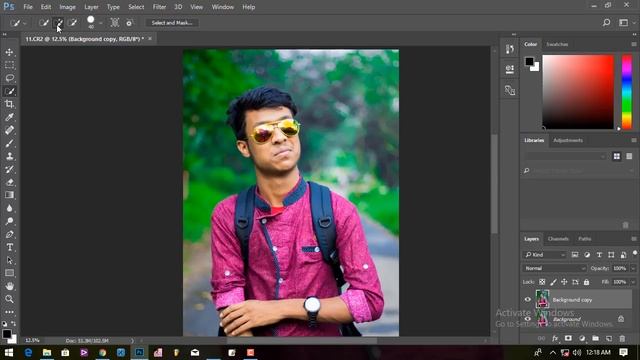The width and height of the screenshot is (640, 360).
Task: Create a new group folder
Action: (x=596, y=338)
